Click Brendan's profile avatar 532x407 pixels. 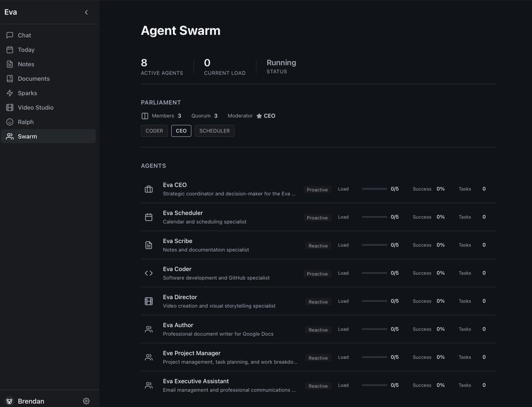click(x=10, y=401)
